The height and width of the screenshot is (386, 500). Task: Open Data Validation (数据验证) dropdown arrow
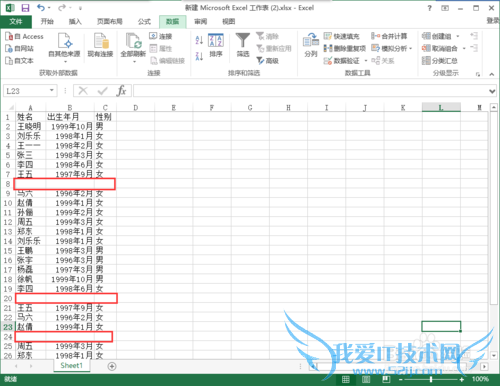click(x=366, y=61)
